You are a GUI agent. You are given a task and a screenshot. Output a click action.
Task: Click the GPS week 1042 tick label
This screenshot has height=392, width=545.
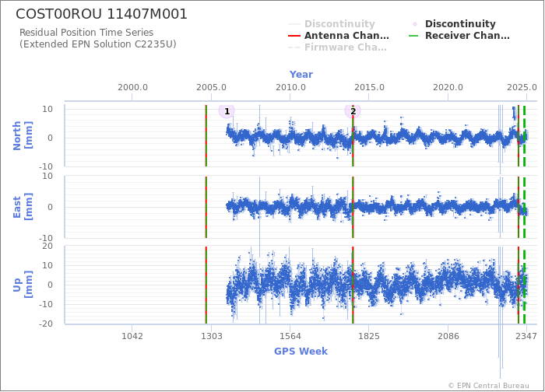pyautogui.click(x=132, y=336)
